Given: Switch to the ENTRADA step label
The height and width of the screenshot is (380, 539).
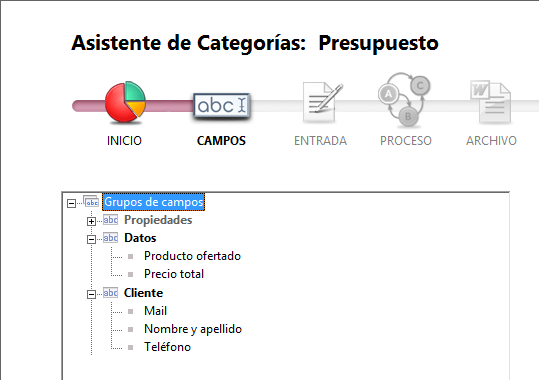Looking at the screenshot, I should [320, 141].
